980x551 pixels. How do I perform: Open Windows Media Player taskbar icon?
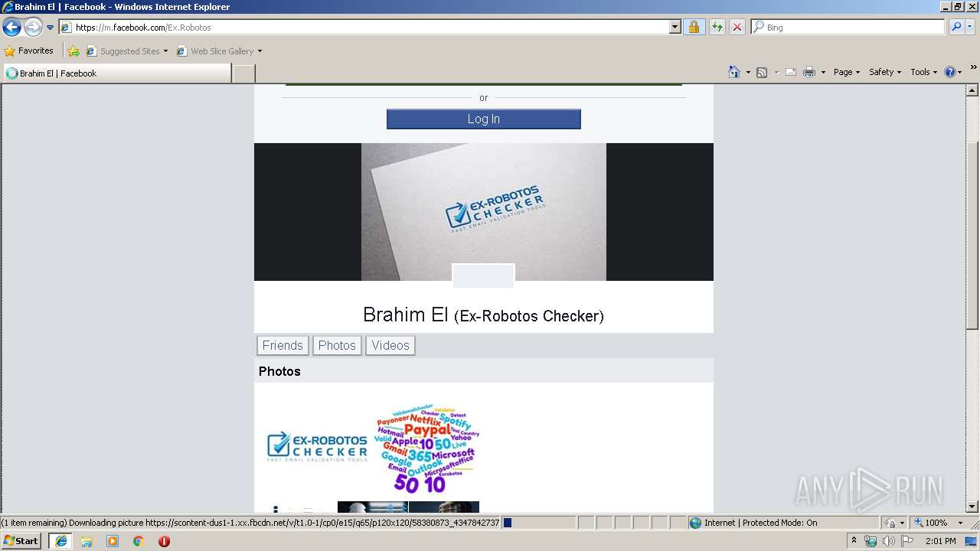113,541
